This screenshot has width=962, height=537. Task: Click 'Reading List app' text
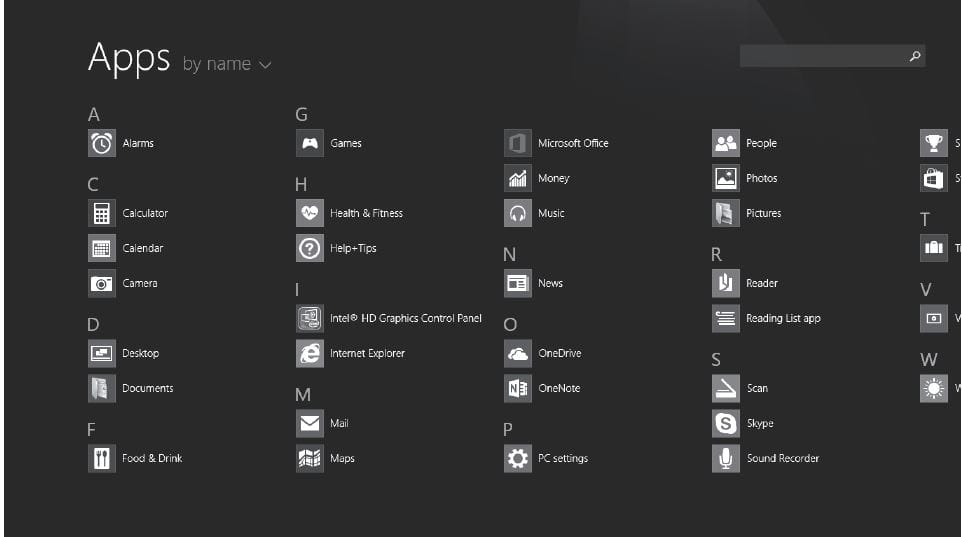[783, 319]
